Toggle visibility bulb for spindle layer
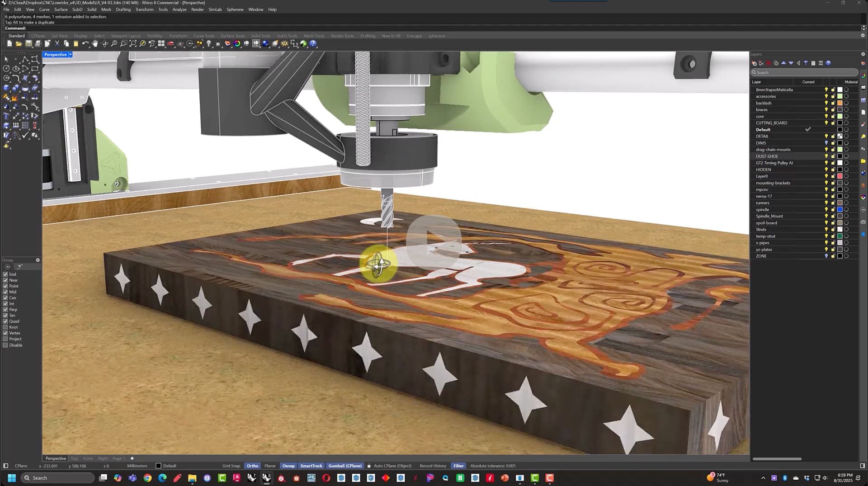Image resolution: width=868 pixels, height=486 pixels. (826, 210)
